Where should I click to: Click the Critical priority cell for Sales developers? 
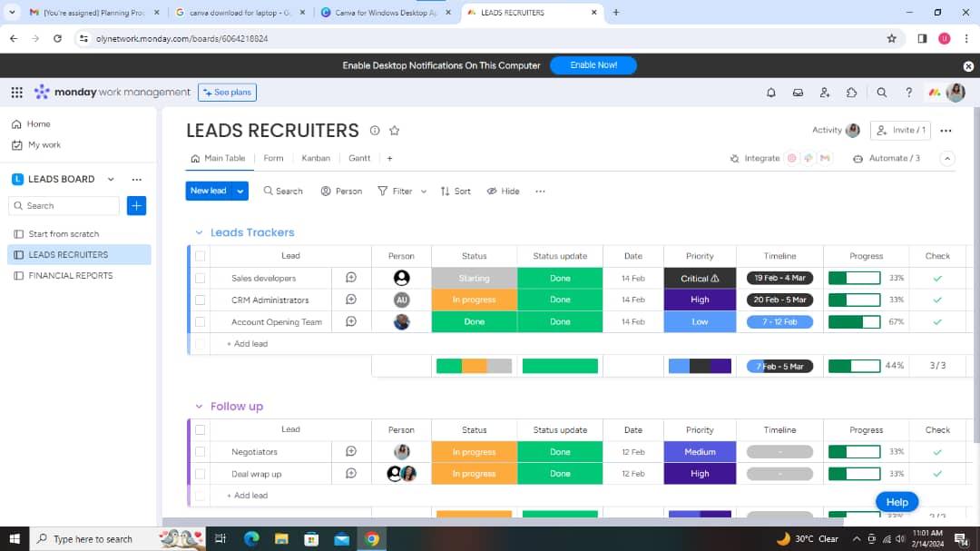pos(700,279)
